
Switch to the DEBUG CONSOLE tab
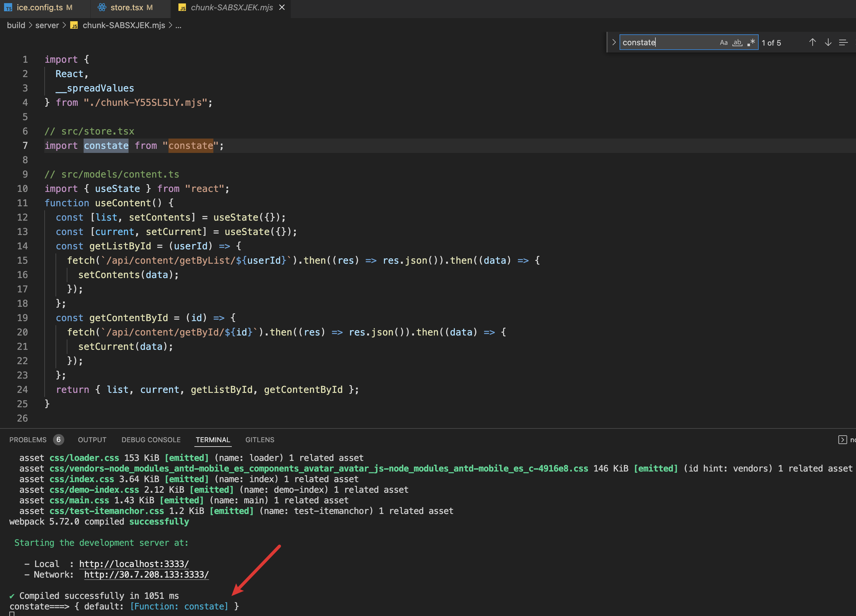pyautogui.click(x=151, y=439)
